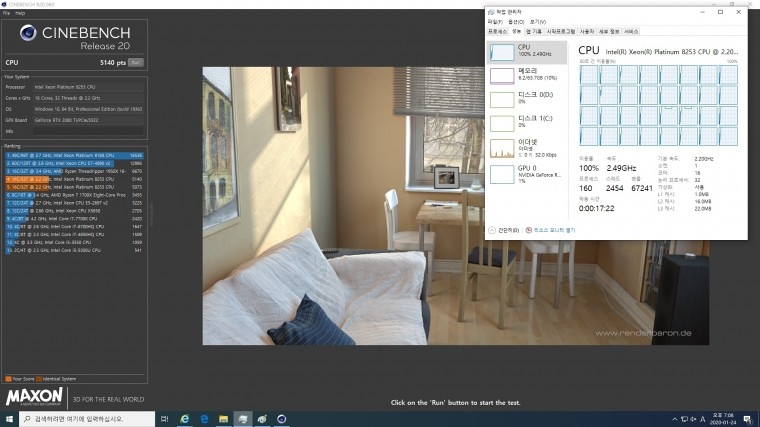Select Disk 1 (C:) in performance sidebar
The image size is (760, 427).
point(527,123)
